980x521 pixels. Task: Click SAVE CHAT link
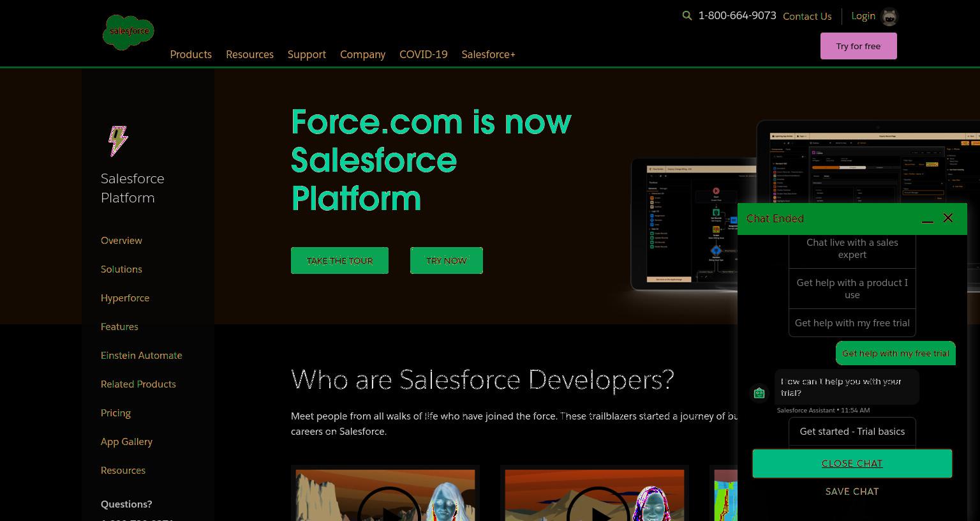852,492
